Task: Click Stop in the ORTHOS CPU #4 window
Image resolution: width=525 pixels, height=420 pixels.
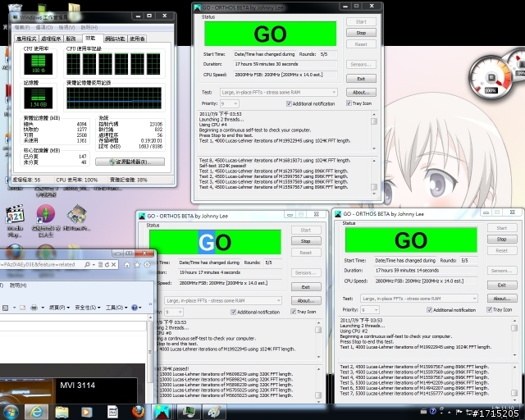Action: pyautogui.click(x=361, y=33)
